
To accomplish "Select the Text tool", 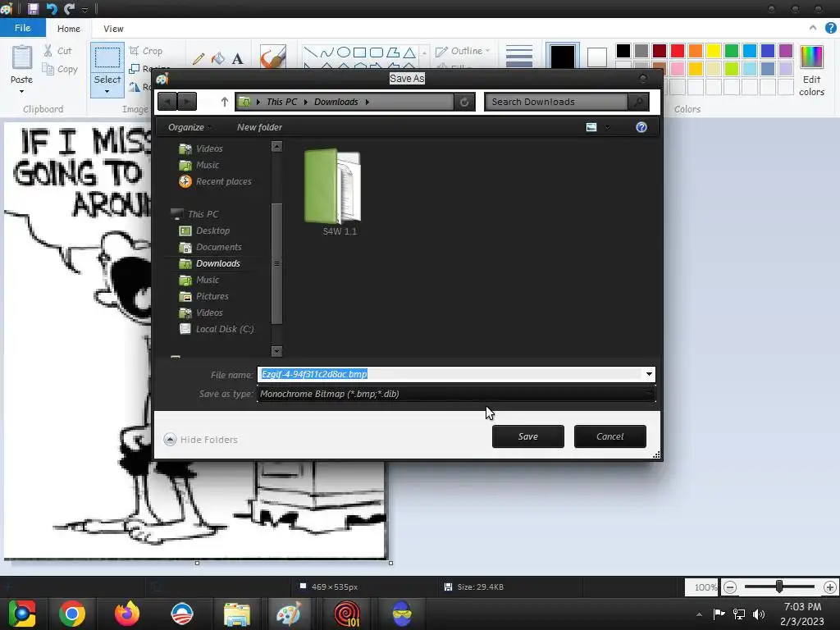I will click(x=237, y=58).
